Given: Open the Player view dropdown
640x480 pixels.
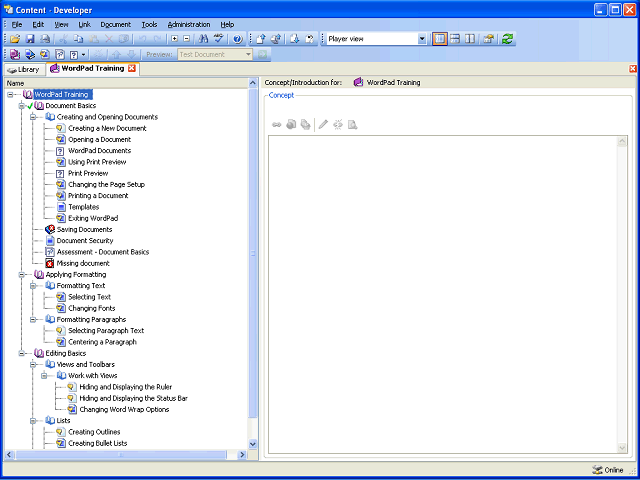Looking at the screenshot, I should coord(422,39).
